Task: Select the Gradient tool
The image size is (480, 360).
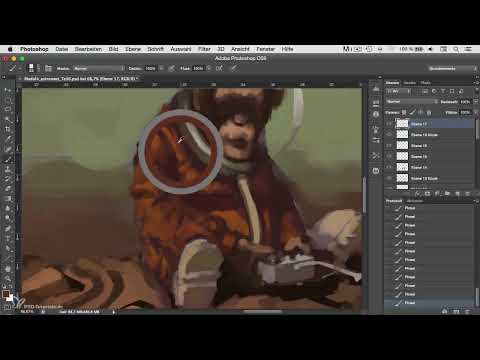Action: pos(8,199)
